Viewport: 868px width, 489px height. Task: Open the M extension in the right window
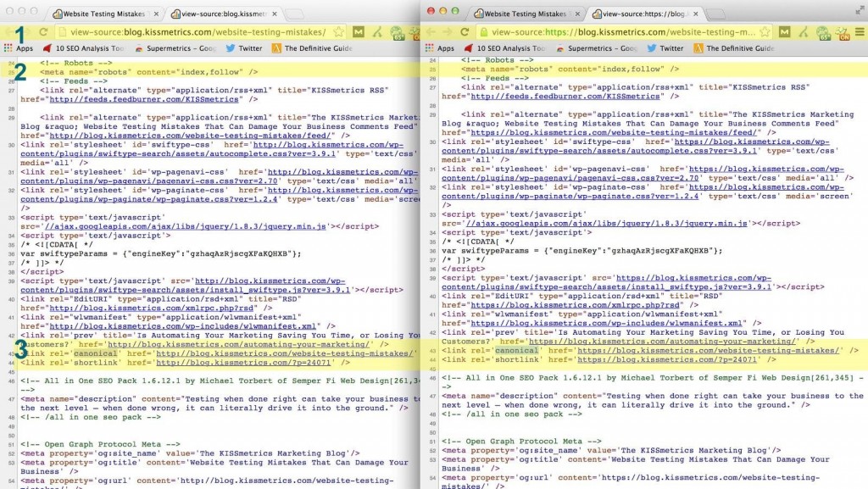(x=784, y=32)
